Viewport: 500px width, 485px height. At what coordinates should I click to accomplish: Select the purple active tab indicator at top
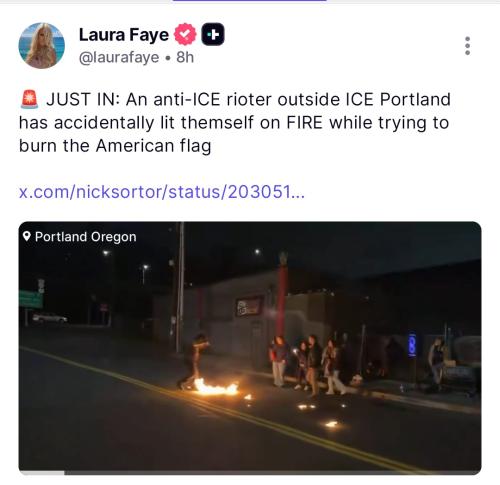tap(249, 1)
